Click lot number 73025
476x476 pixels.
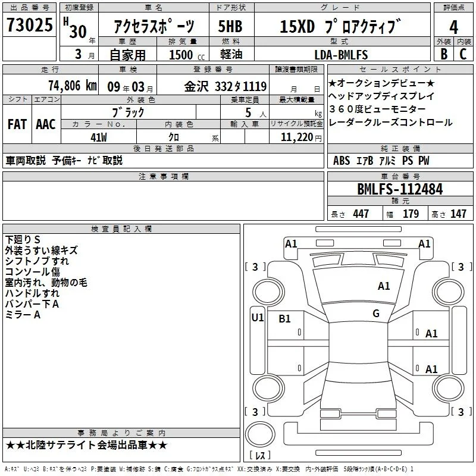(29, 24)
